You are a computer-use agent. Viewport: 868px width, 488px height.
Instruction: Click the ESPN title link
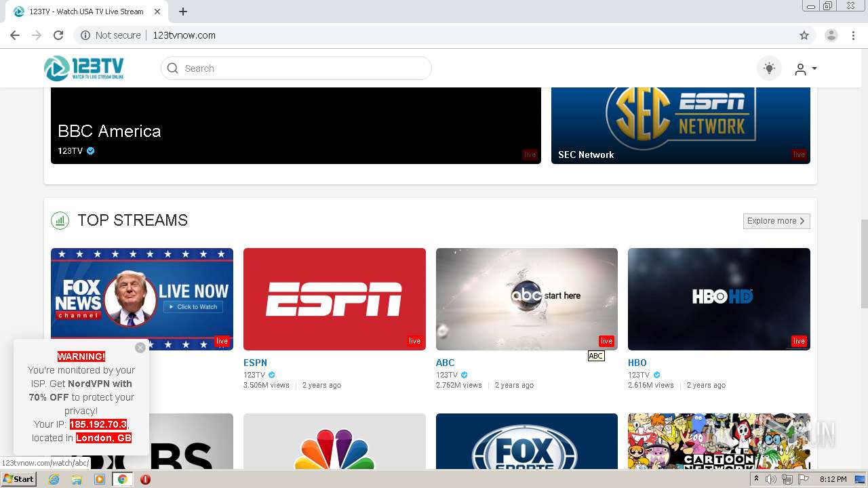point(255,363)
